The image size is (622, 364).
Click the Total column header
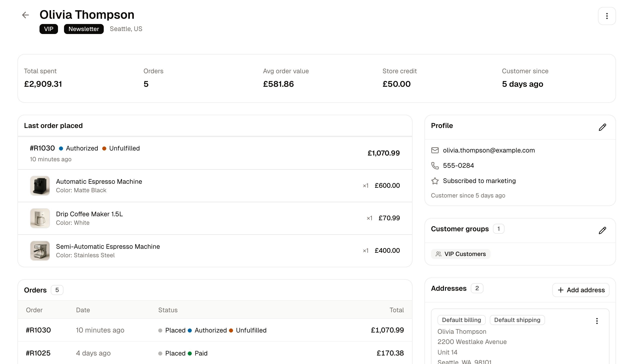396,310
